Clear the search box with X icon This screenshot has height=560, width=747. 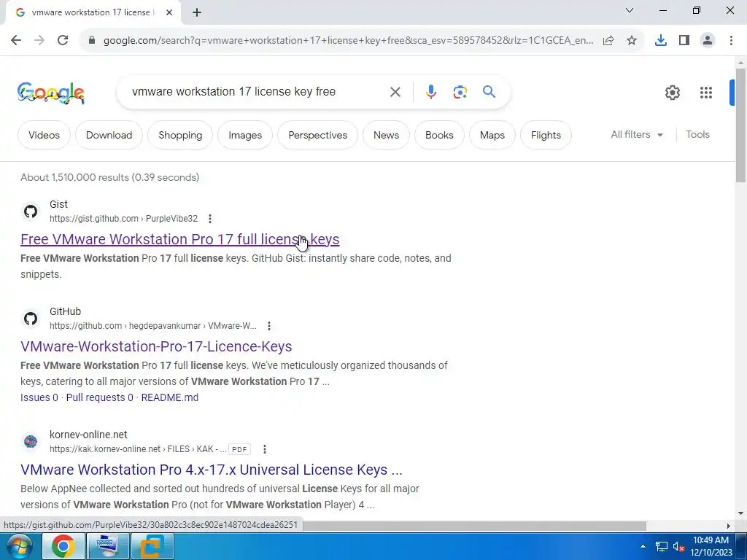395,92
